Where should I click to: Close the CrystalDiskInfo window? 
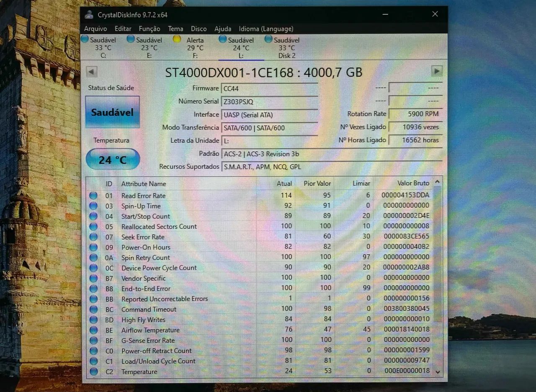click(x=435, y=14)
